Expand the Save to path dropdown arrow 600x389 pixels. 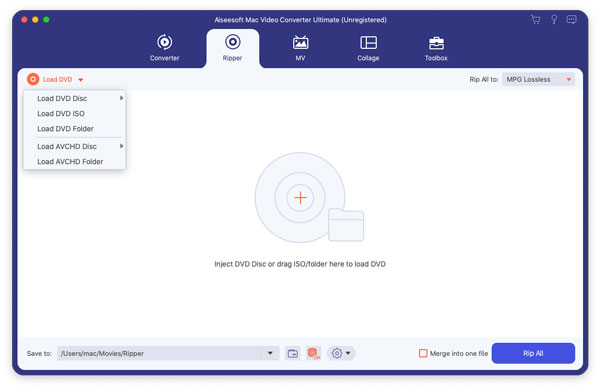270,353
